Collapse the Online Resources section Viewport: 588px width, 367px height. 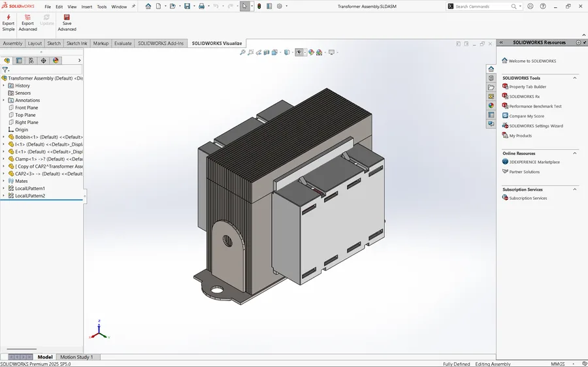(574, 153)
